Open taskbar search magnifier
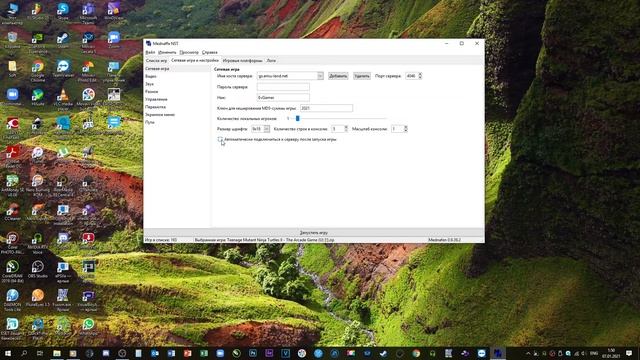Screen dimensions: 640x360 24,353
